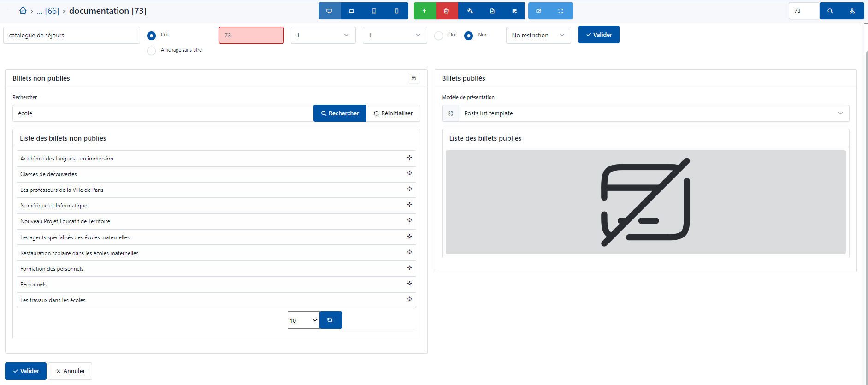The image size is (868, 385).
Task: Switch to desktop preview mode
Action: point(329,11)
